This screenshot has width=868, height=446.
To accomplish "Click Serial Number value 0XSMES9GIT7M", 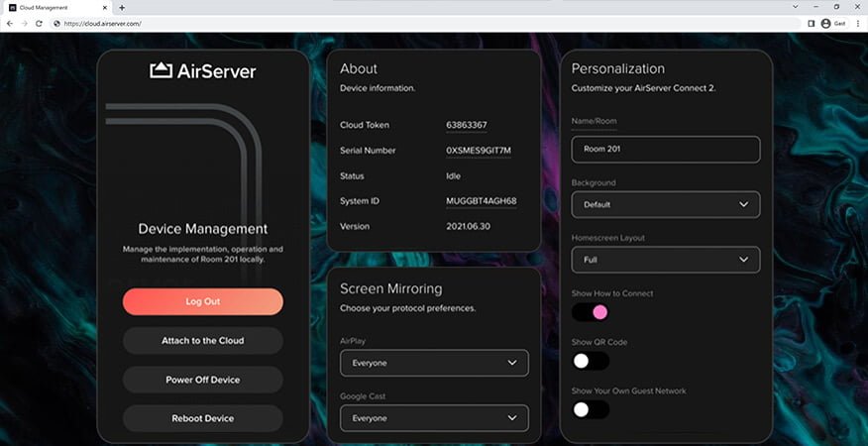I will pos(479,151).
